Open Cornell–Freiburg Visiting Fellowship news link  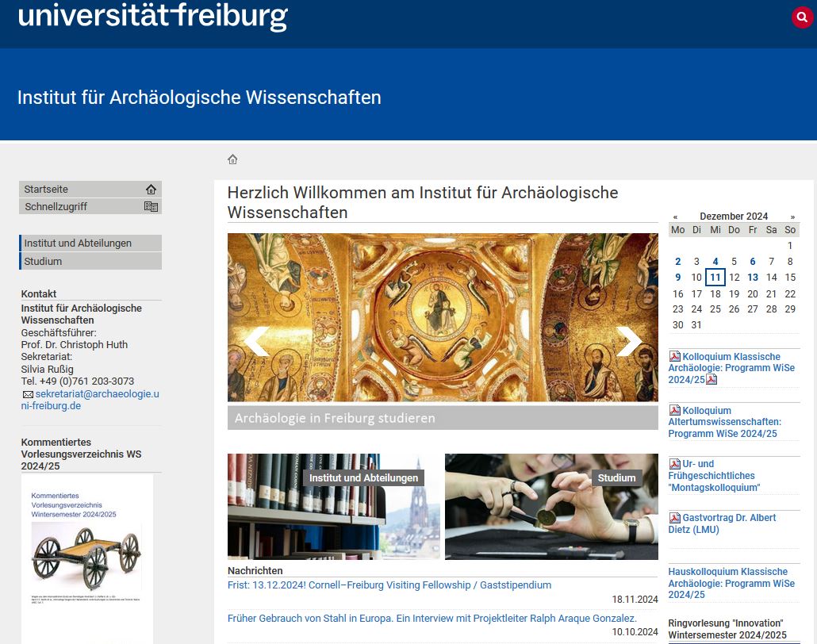(x=389, y=585)
